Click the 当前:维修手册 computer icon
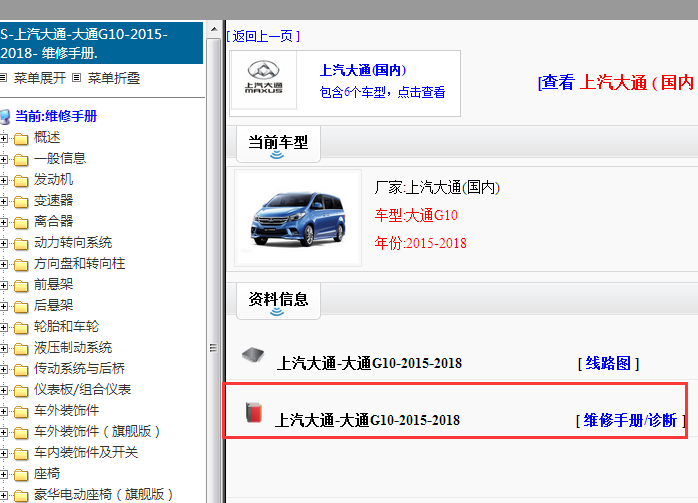The width and height of the screenshot is (698, 503). (5, 117)
